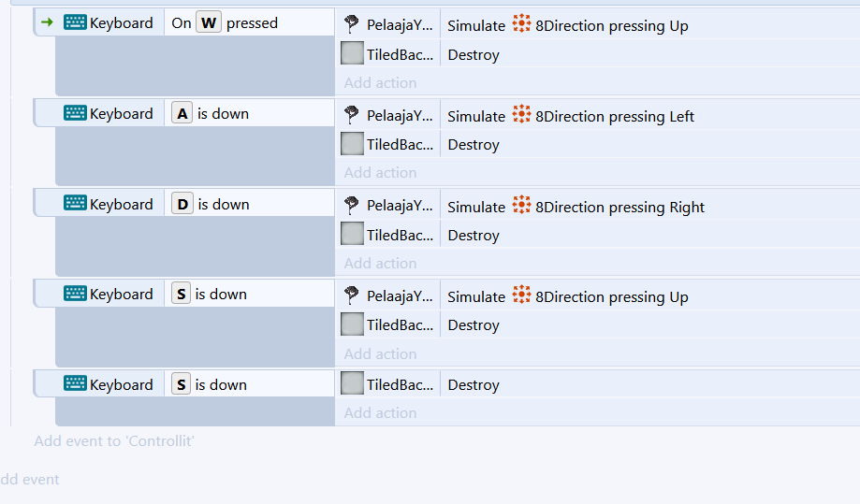The width and height of the screenshot is (860, 504).
Task: Click Add event to 'Controllit' link
Action: tap(114, 441)
